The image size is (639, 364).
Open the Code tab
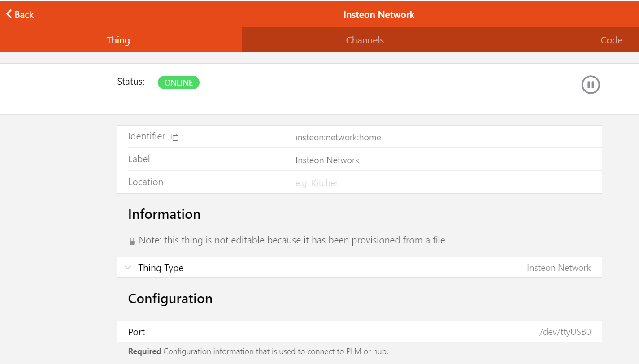(x=611, y=40)
